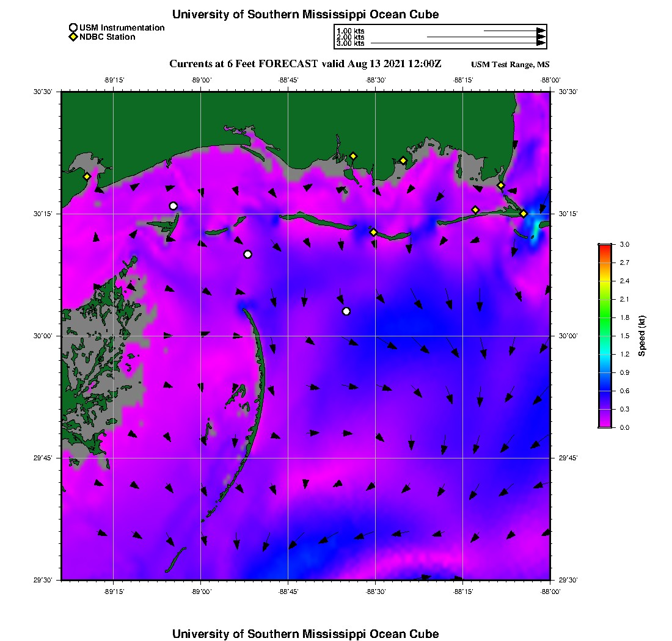Click the southeasternmost USM instrumentation circle marker
This screenshot has height=641, width=672.
[x=346, y=311]
